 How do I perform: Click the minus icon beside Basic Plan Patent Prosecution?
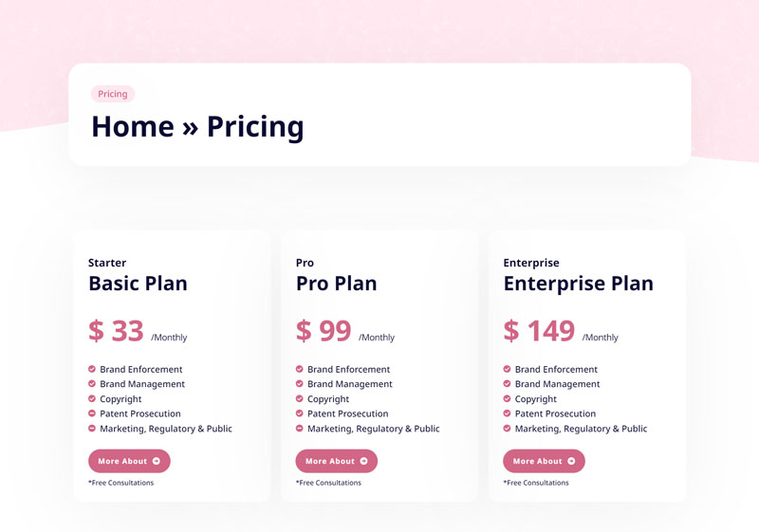point(92,413)
